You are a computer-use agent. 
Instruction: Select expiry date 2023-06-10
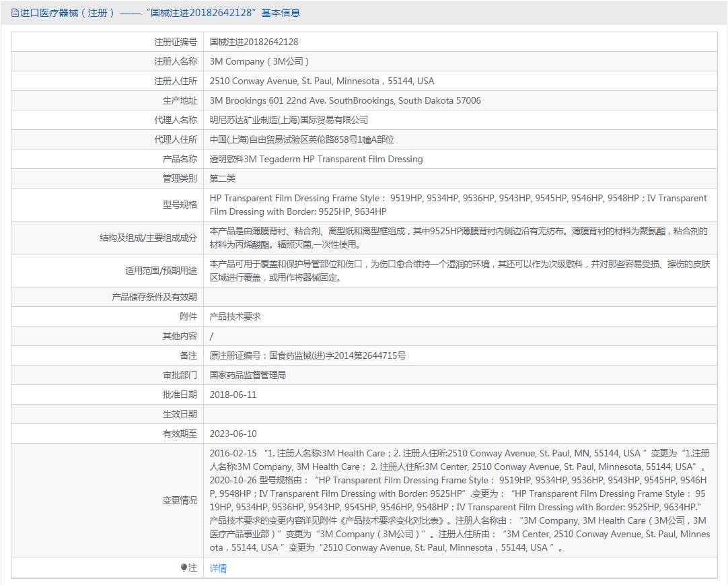(233, 434)
